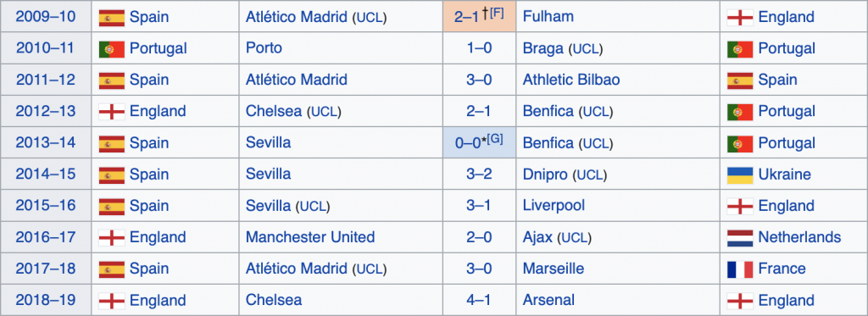This screenshot has height=316, width=868.
Task: Click the Ukraine flag icon
Action: [739, 175]
